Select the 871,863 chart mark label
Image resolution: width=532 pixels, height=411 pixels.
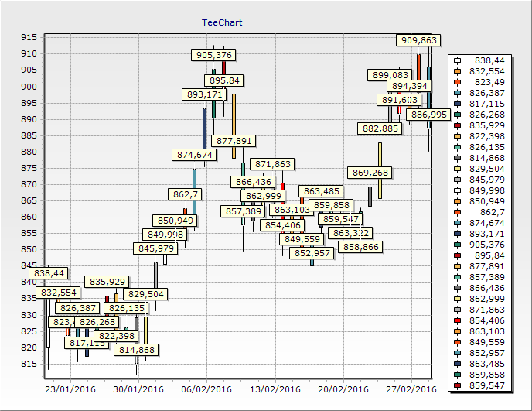[272, 164]
